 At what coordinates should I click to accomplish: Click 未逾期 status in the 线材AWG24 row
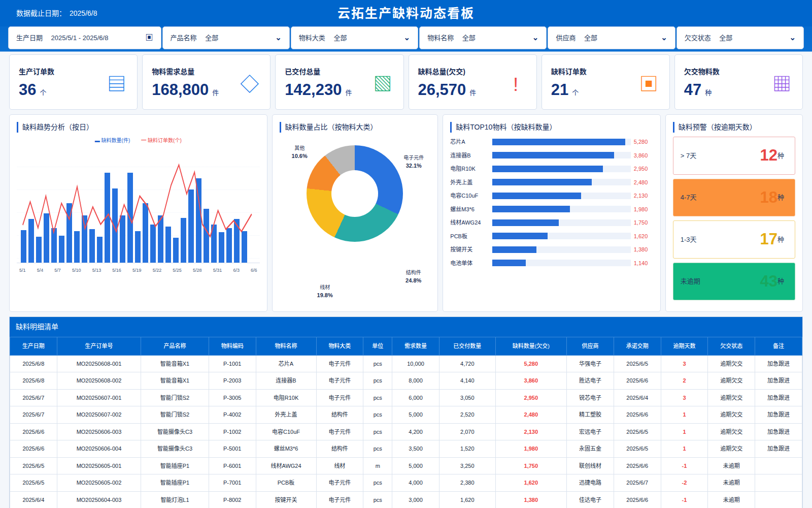[731, 466]
